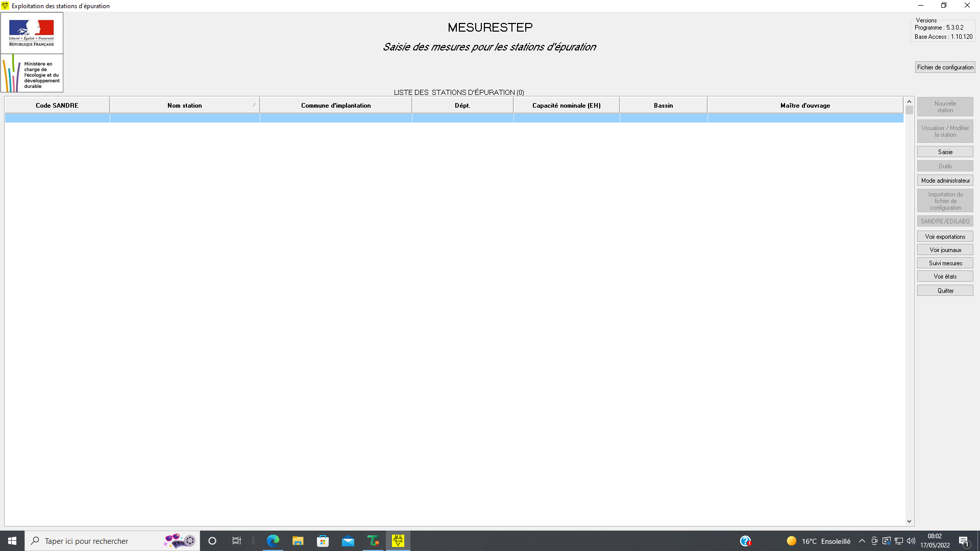The image size is (980, 551).
Task: Click the Outils button
Action: [945, 166]
